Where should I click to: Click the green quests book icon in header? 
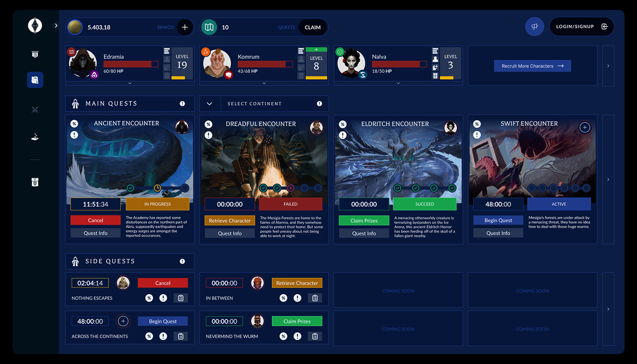209,27
